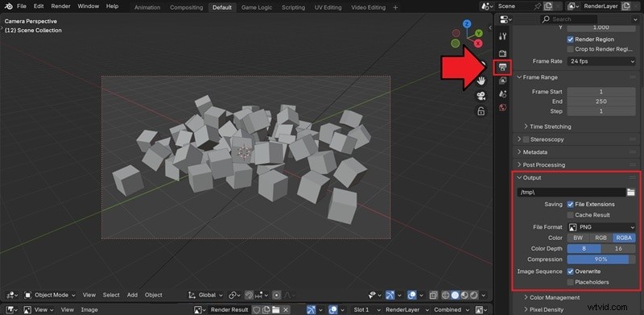644x315 pixels.
Task: Adjust the Compression 90% slider
Action: 601,259
